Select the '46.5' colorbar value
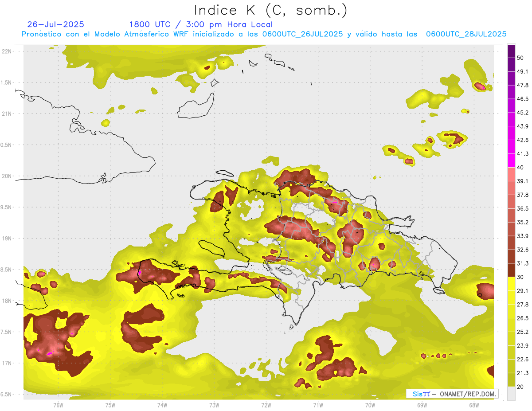 point(523,99)
